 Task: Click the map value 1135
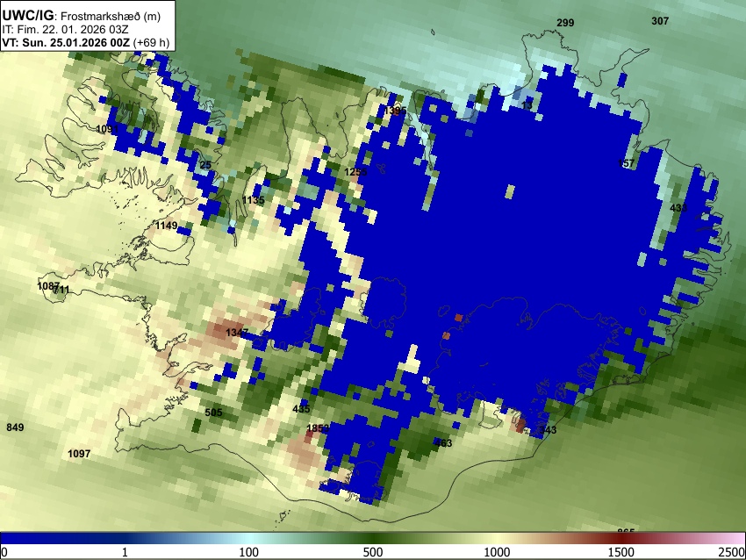coord(253,200)
